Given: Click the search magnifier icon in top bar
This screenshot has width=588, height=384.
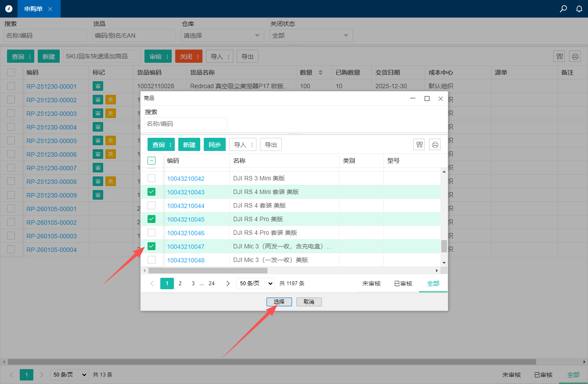Looking at the screenshot, I should (x=563, y=9).
